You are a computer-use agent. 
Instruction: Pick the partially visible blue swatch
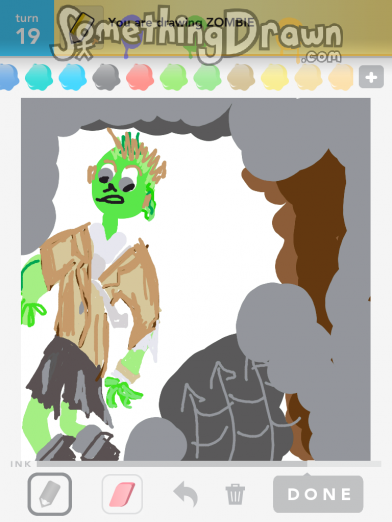tap(9, 77)
